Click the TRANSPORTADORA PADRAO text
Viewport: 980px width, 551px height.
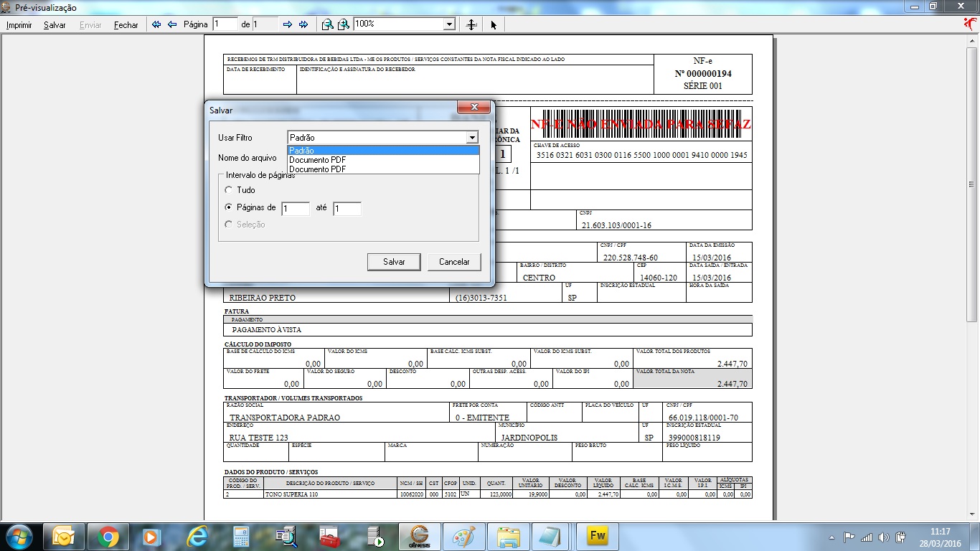285,418
